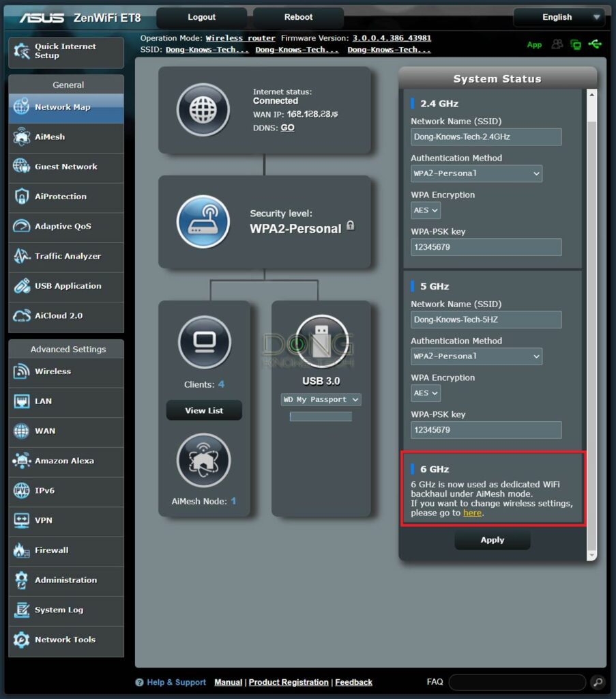
Task: Open the WD My Passport dropdown
Action: [x=321, y=399]
